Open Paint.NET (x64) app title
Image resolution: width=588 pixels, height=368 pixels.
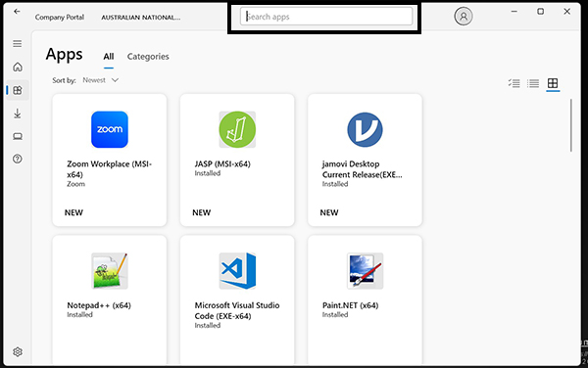(x=350, y=305)
